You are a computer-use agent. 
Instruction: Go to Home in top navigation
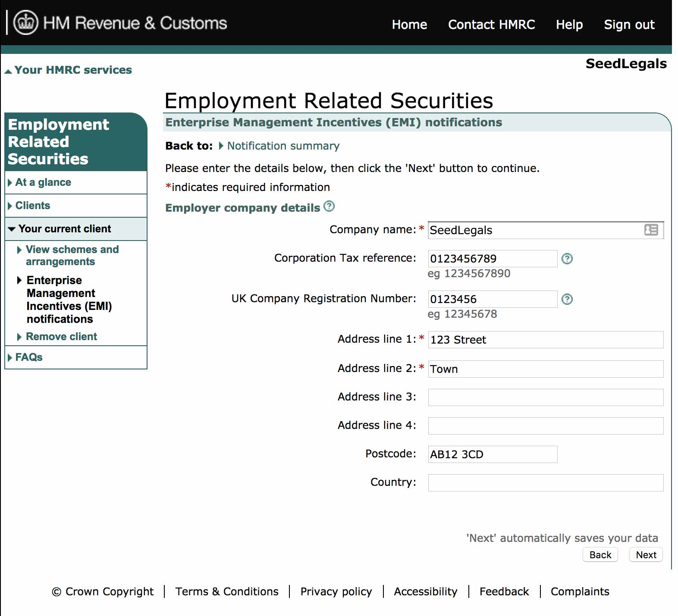(x=409, y=25)
